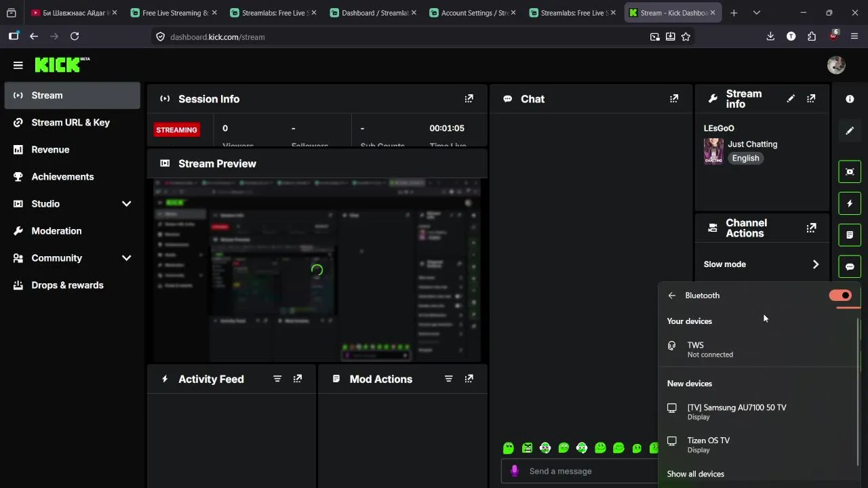
Task: Show all Bluetooth devices
Action: point(696,474)
